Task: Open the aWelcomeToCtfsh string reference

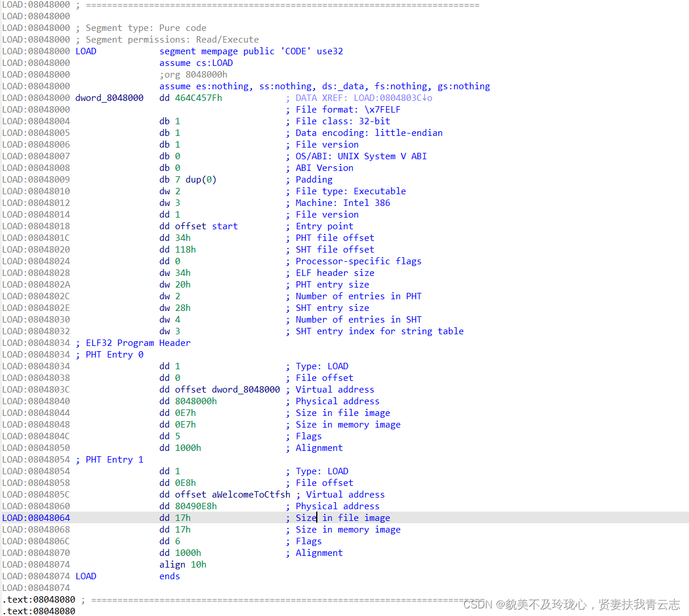Action: (252, 494)
